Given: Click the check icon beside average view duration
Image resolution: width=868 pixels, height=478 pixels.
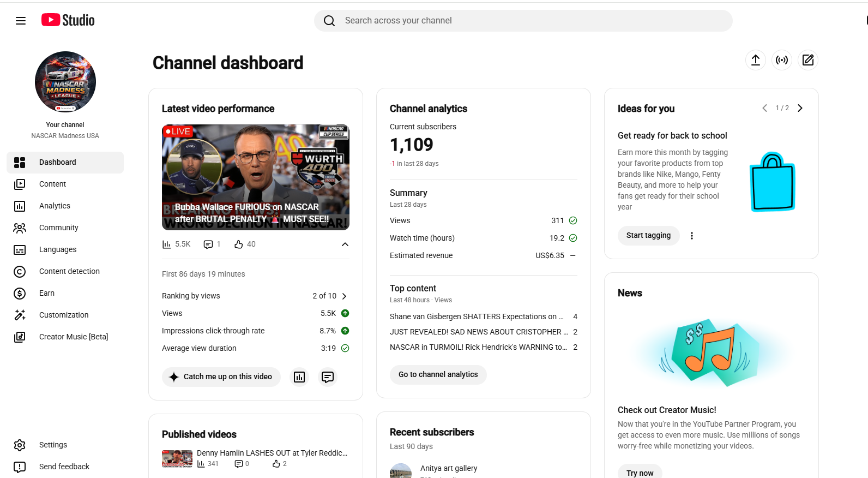Looking at the screenshot, I should pyautogui.click(x=345, y=348).
